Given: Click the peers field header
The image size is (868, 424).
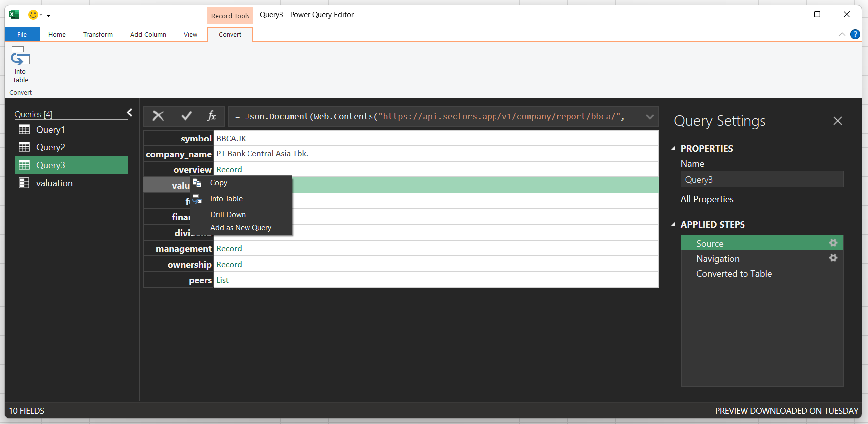Looking at the screenshot, I should click(179, 280).
